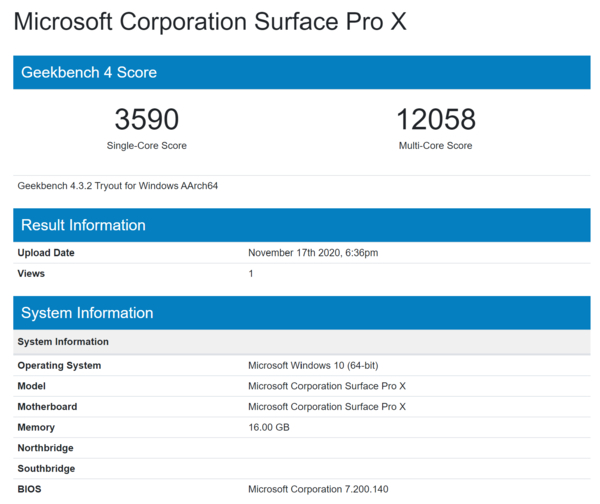The image size is (600, 504).
Task: Click the blue System Information section header
Action: pyautogui.click(x=301, y=313)
